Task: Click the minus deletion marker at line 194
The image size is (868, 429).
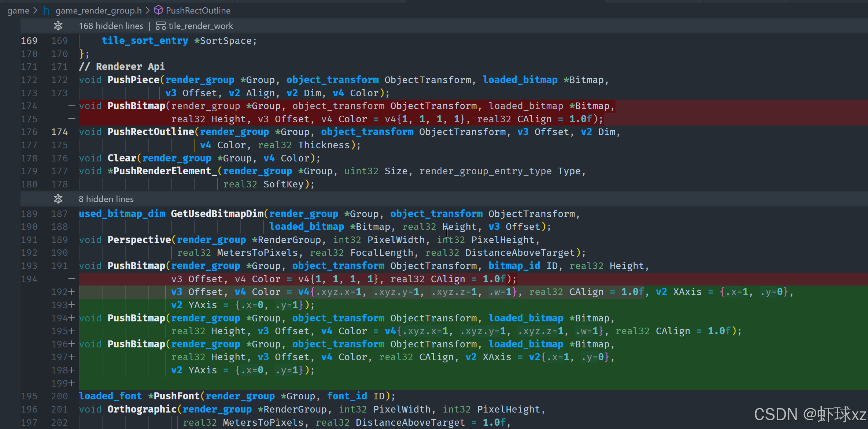Action: [71, 279]
